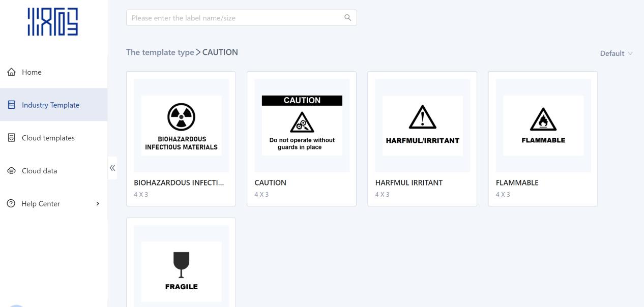Open the FRAGILE template thumbnail
Image resolution: width=644 pixels, height=307 pixels.
pyautogui.click(x=181, y=266)
